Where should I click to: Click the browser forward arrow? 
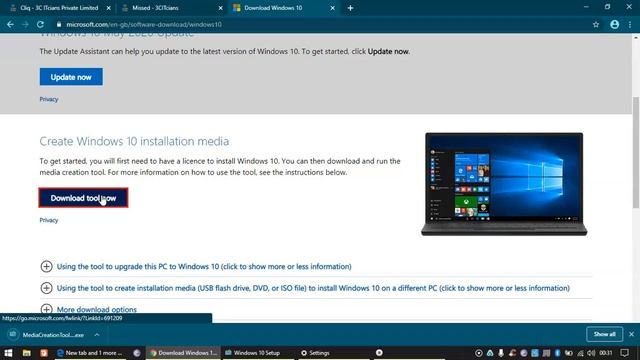coord(25,24)
